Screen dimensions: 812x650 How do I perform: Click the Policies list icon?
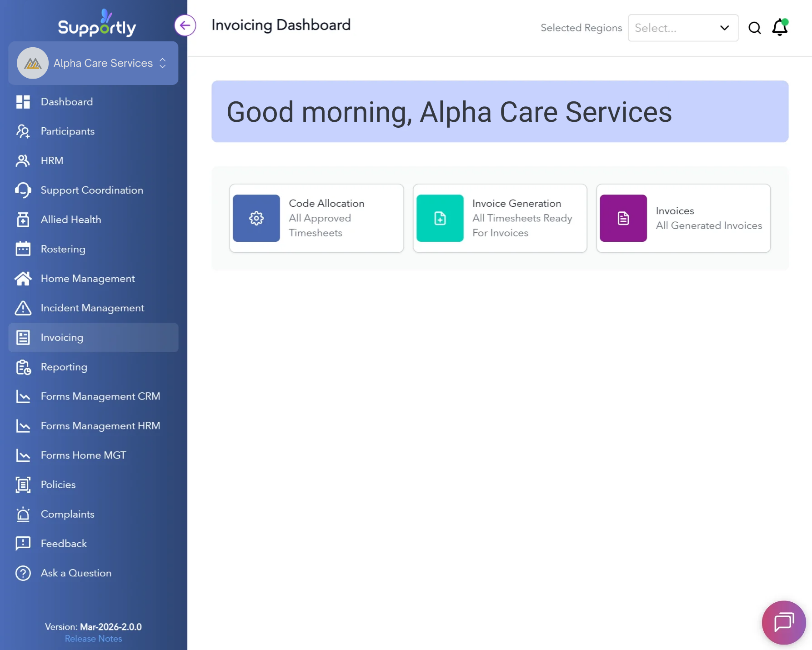pyautogui.click(x=23, y=485)
